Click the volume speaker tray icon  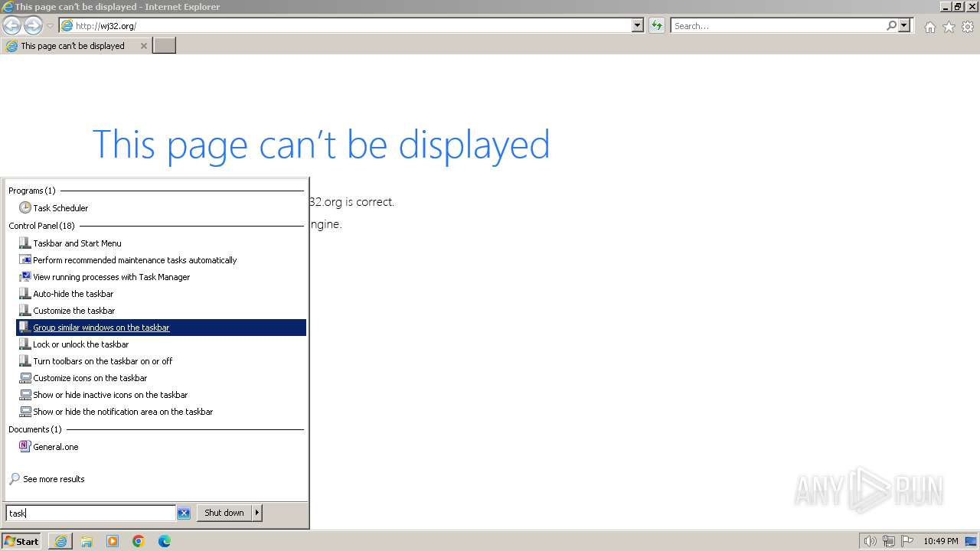pos(870,541)
